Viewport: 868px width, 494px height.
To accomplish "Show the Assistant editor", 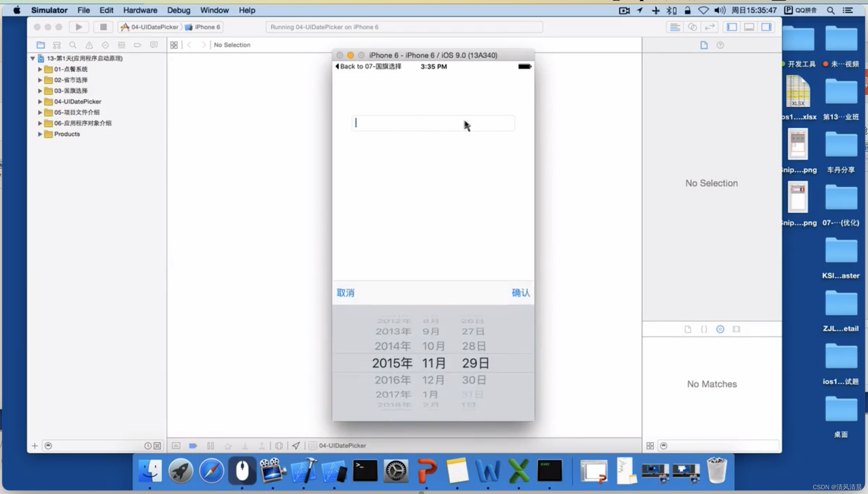I will (x=692, y=27).
